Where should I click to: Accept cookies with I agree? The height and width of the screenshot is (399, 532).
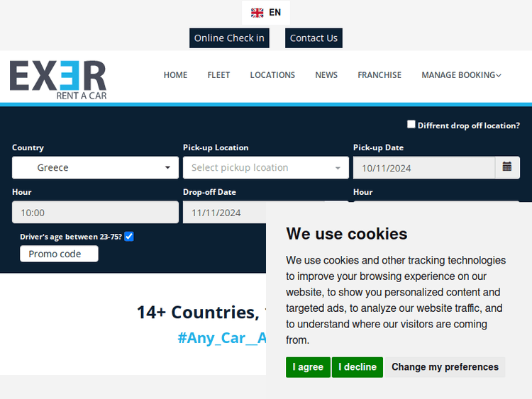pos(308,367)
